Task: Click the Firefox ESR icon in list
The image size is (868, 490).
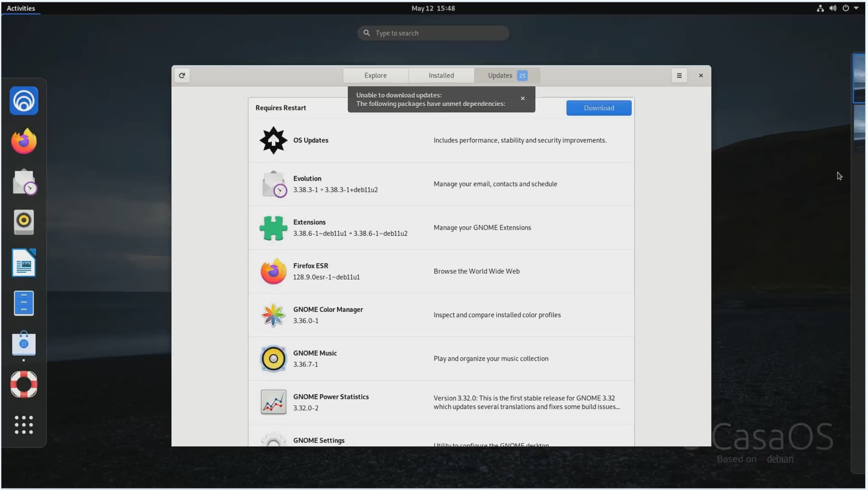Action: pos(273,271)
